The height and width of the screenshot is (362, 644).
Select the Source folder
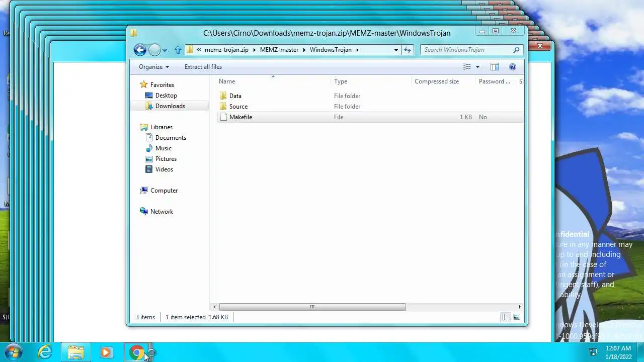click(x=238, y=107)
